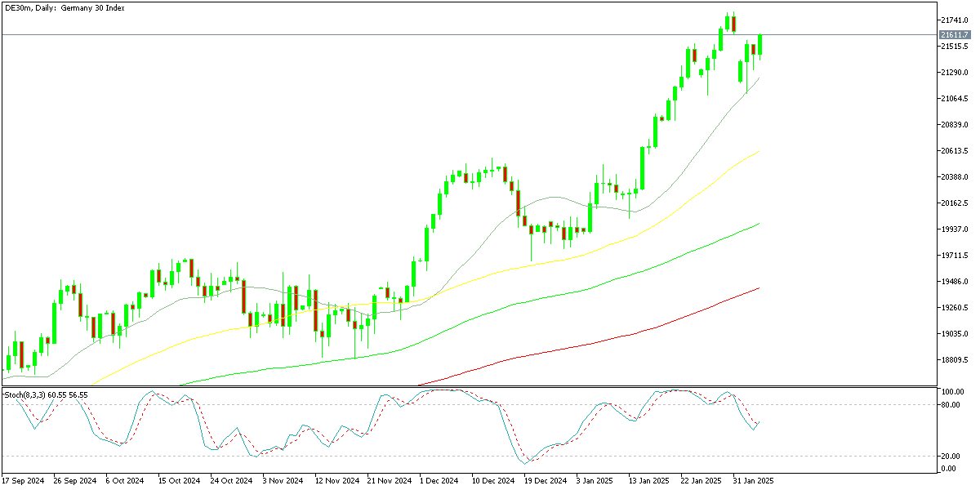Click the stochastic 20.00 level label
980x490 pixels.
click(x=949, y=456)
